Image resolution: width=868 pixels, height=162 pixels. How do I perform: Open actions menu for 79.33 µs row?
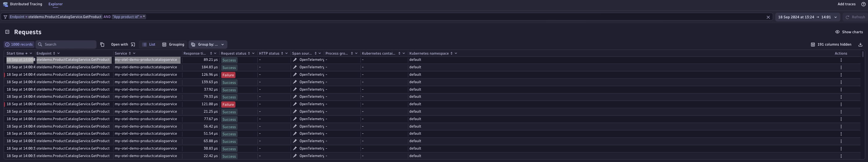coord(841,97)
